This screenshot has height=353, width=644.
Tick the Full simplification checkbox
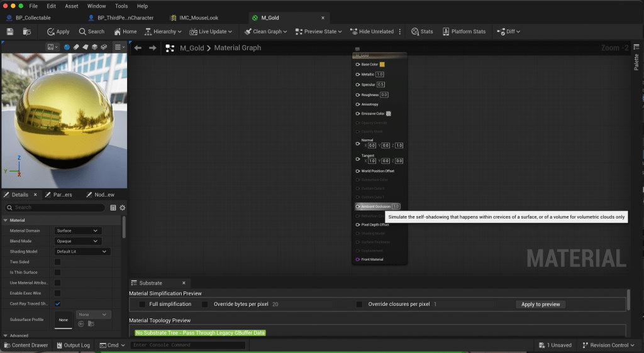pyautogui.click(x=142, y=304)
